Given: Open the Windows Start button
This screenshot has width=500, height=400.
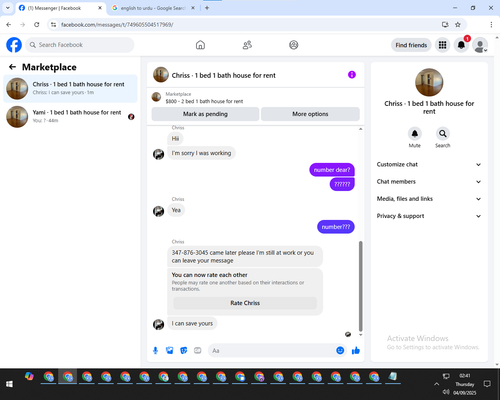Looking at the screenshot, I should (x=9, y=384).
